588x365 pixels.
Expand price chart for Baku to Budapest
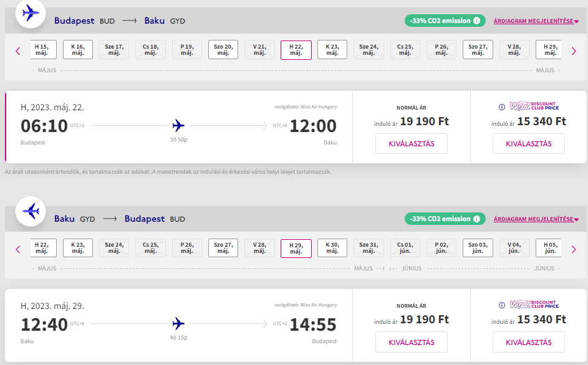click(x=536, y=219)
